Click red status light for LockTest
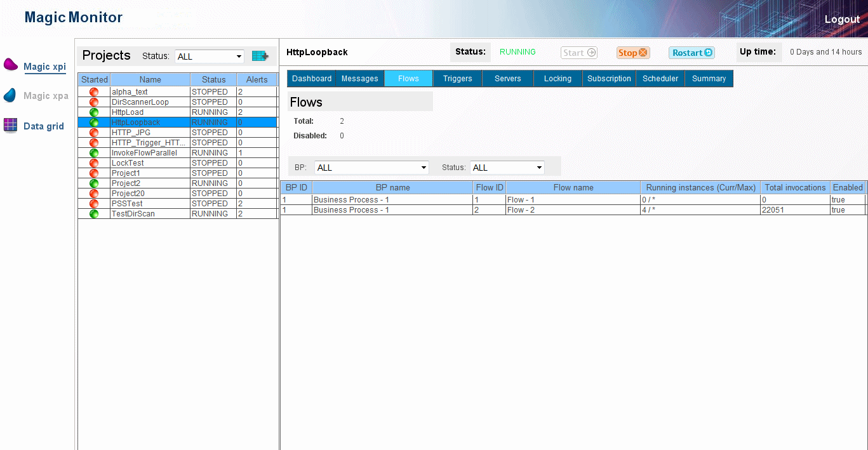Viewport: 868px width, 450px height. pos(94,163)
